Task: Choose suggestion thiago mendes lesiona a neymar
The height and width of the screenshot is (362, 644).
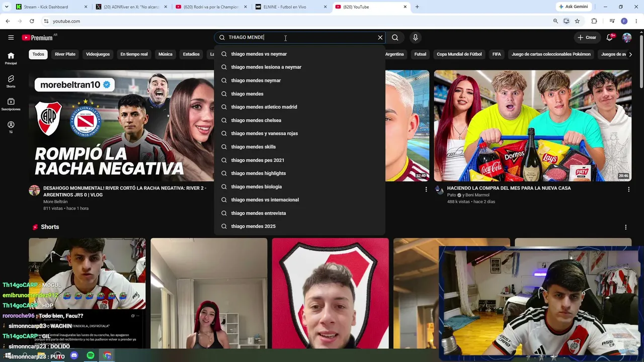Action: pyautogui.click(x=299, y=67)
